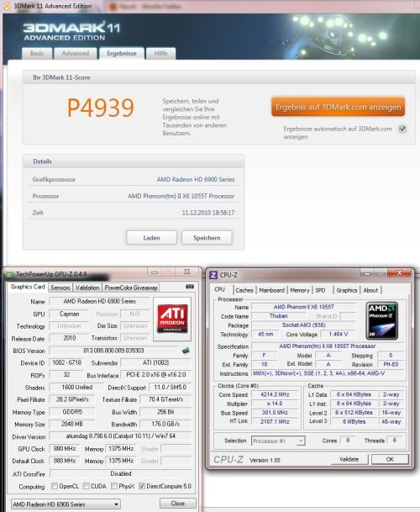Switch to the Advanced tab in 3DMark
This screenshot has height=512, width=420.
(x=76, y=53)
